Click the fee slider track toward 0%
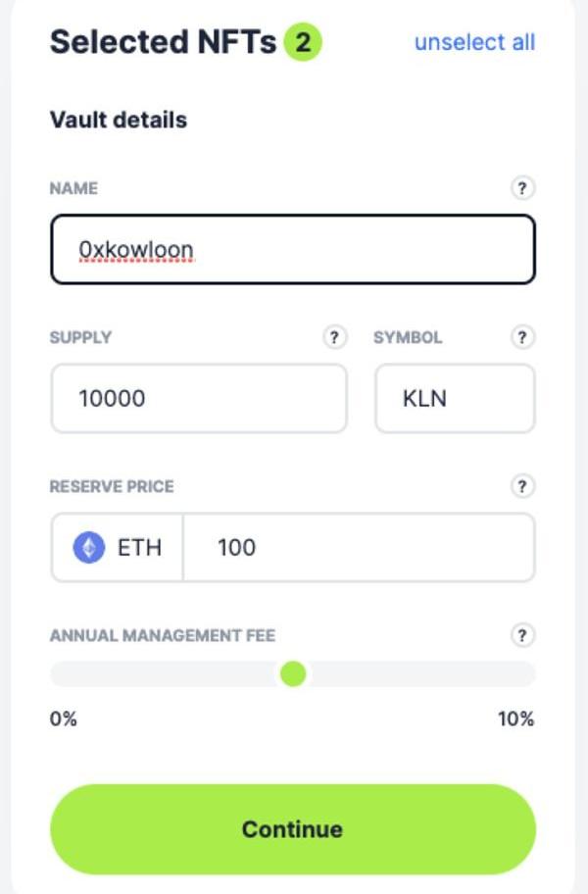588x894 pixels. click(165, 673)
